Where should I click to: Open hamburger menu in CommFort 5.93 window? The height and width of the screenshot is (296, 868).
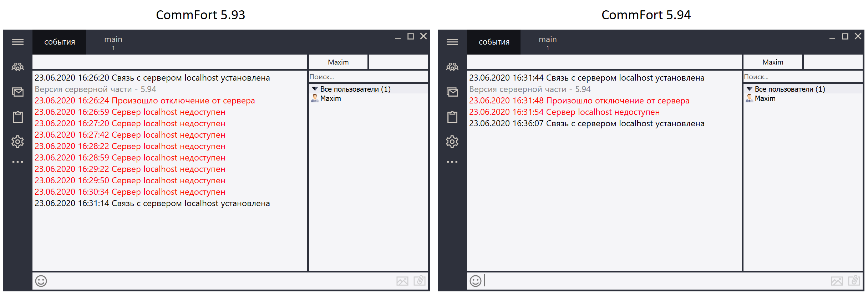click(x=18, y=42)
